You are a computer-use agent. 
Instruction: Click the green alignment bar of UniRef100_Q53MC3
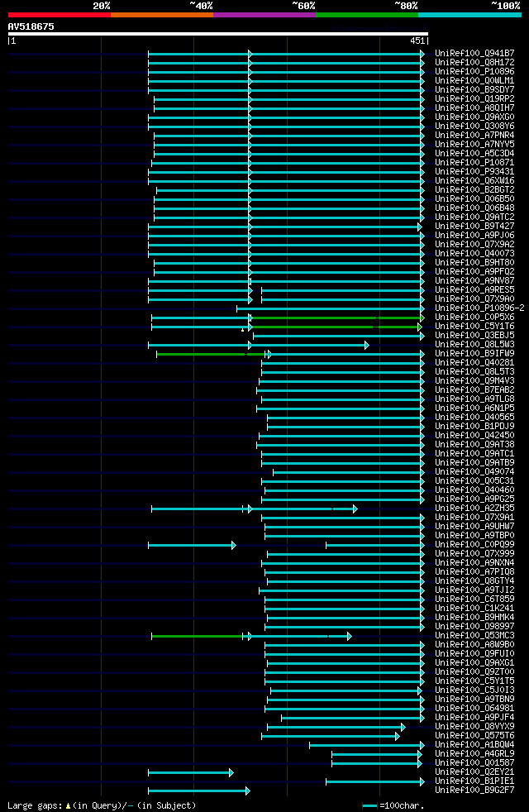pos(198,636)
